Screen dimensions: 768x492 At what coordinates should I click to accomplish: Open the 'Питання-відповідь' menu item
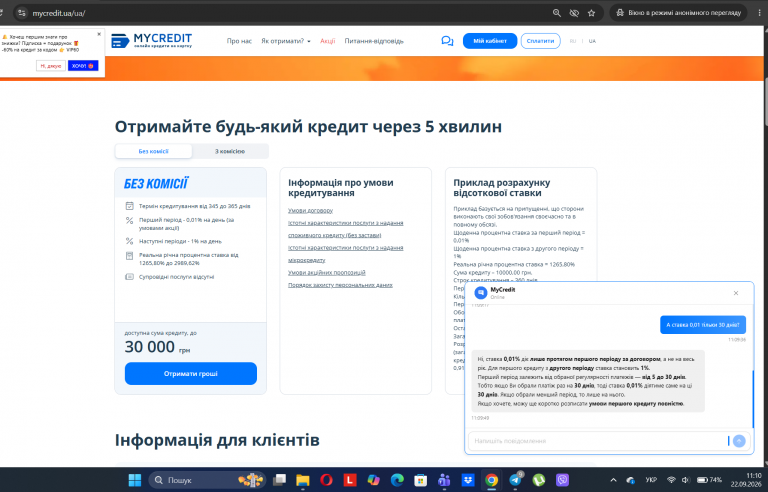[x=374, y=41]
